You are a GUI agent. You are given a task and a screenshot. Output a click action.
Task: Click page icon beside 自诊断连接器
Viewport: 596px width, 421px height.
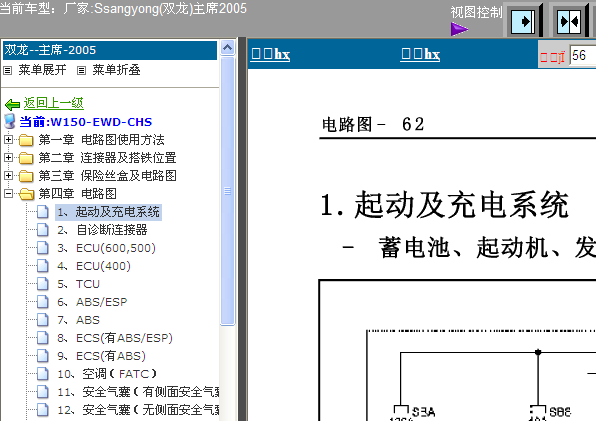tap(43, 229)
